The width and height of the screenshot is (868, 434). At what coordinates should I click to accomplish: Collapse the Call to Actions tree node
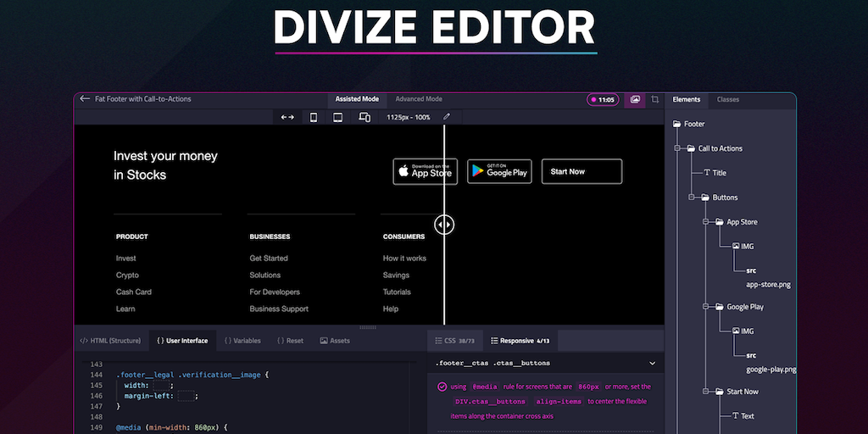(678, 148)
